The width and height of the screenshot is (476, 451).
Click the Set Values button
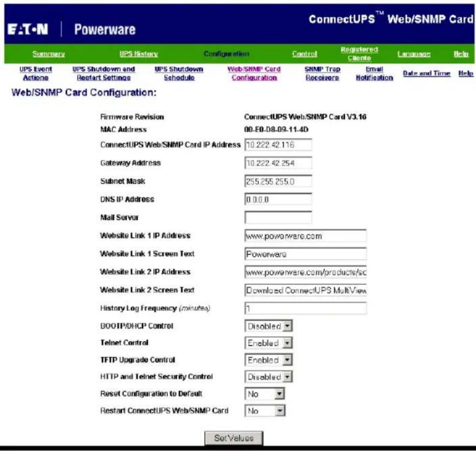(x=234, y=438)
